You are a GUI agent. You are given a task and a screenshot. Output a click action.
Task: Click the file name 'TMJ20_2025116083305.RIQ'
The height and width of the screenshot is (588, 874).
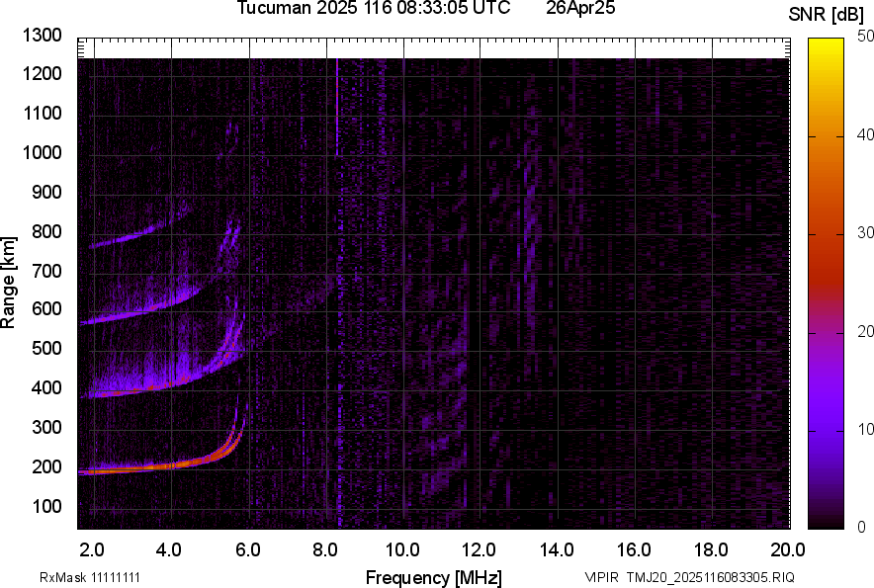tap(710, 577)
